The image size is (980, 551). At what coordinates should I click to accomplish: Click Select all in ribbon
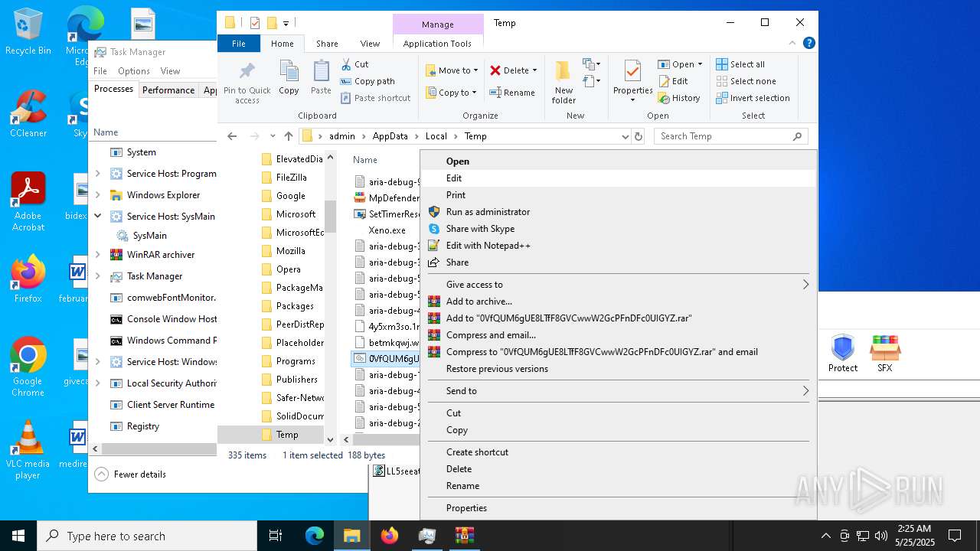tap(740, 64)
